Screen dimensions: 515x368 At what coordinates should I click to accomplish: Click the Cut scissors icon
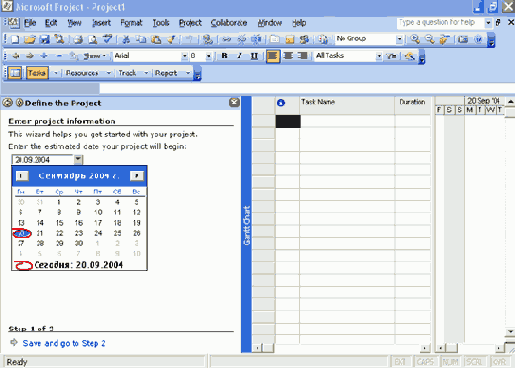126,39
